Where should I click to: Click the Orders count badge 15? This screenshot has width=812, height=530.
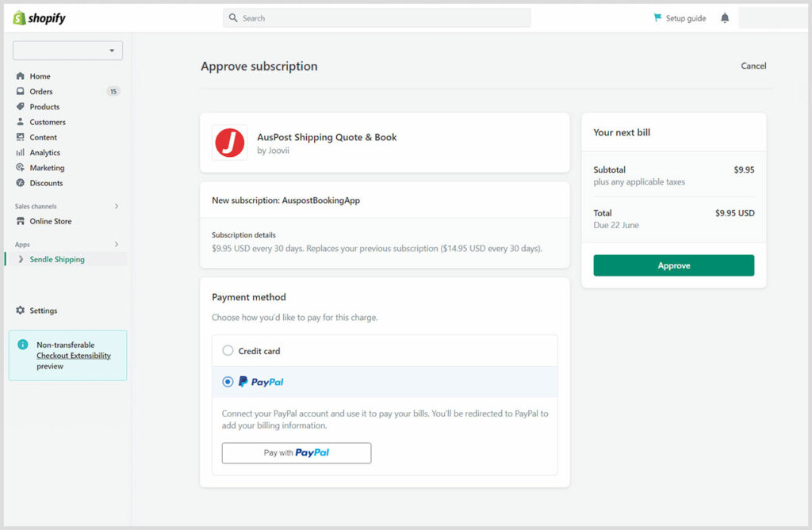click(113, 91)
